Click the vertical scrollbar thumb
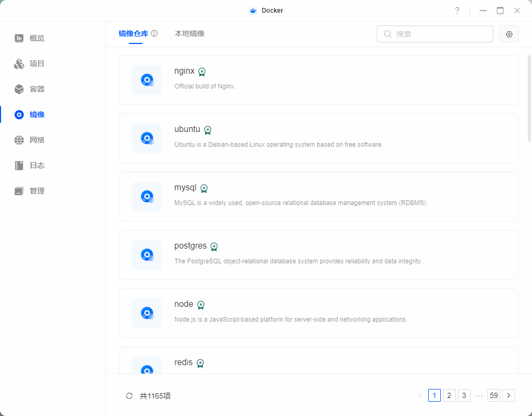This screenshot has width=532, height=416. pos(529,99)
